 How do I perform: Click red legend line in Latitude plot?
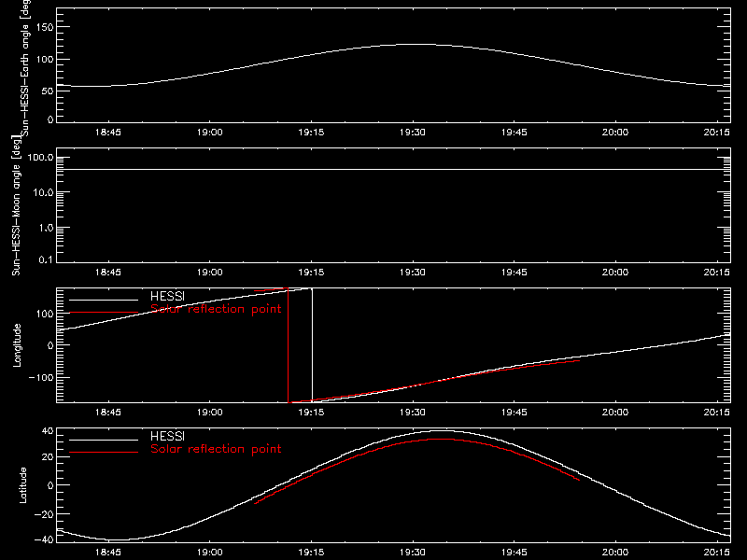(104, 453)
